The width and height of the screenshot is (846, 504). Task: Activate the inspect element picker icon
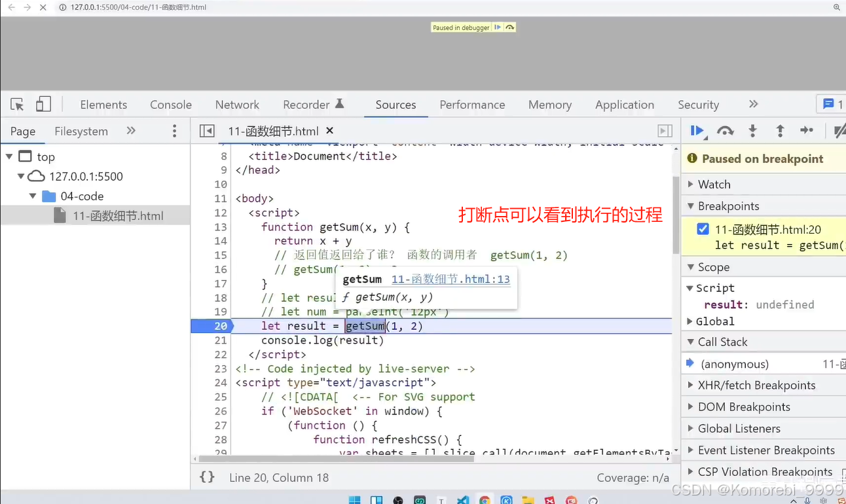[x=18, y=105]
